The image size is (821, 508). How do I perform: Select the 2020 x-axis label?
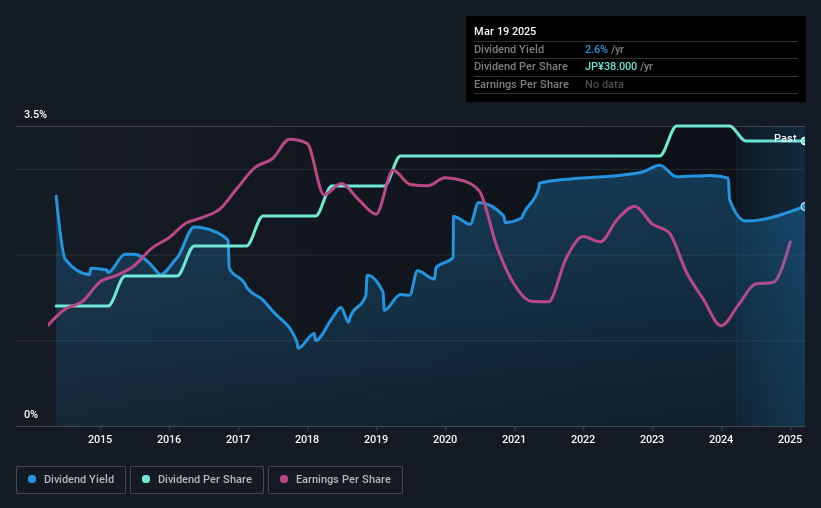[x=445, y=439]
